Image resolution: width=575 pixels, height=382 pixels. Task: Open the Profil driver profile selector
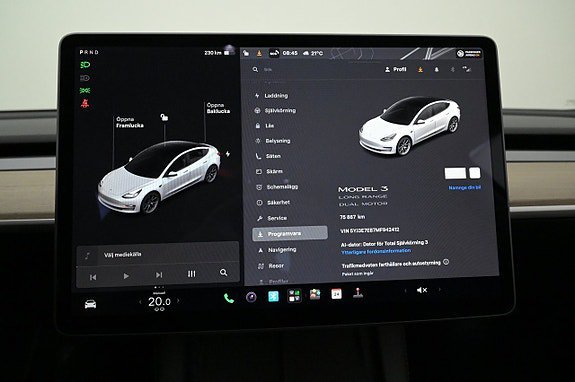pos(396,69)
